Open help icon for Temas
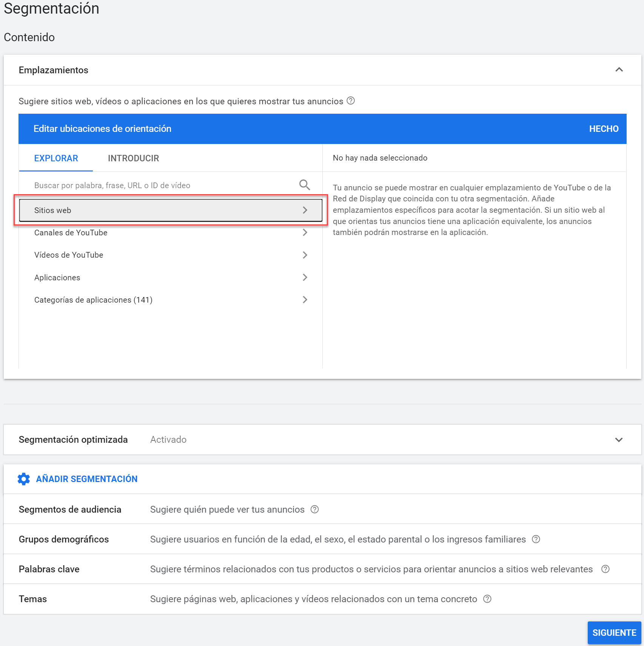 coord(487,599)
